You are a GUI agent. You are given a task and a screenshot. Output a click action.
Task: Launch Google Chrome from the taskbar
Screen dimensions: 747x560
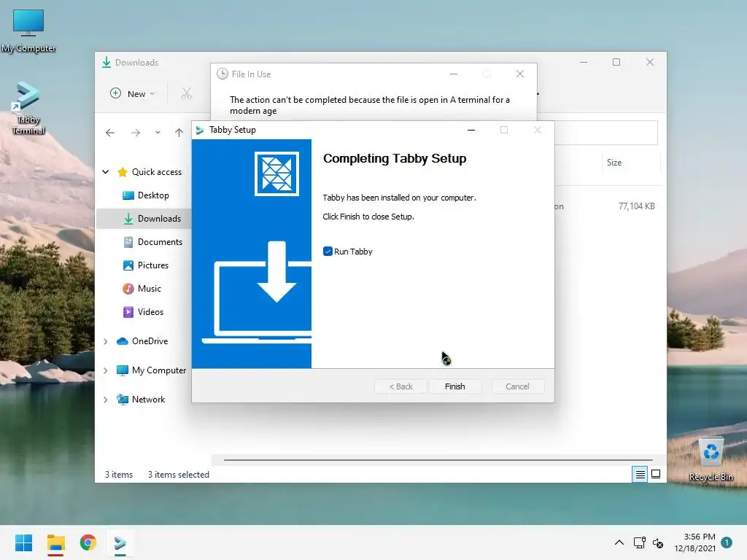click(88, 542)
